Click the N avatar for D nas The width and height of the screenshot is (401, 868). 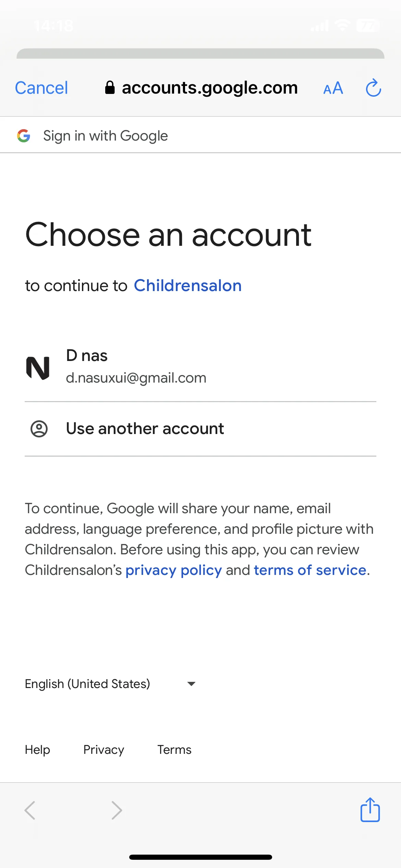(x=38, y=367)
